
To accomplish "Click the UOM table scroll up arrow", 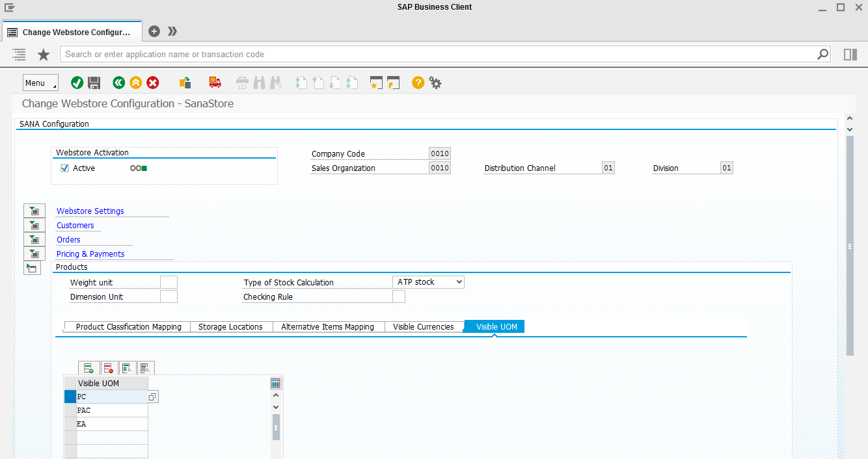I will pos(276,395).
